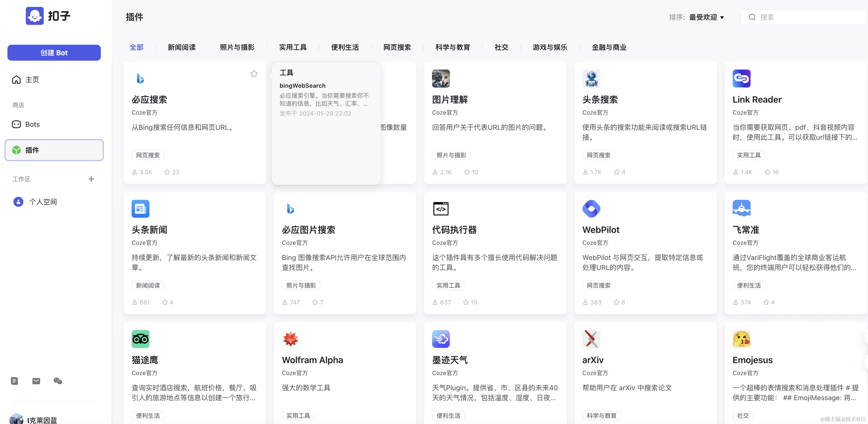Click 科学与教育 tag on arXiv card
This screenshot has width=868, height=424.
(x=601, y=416)
